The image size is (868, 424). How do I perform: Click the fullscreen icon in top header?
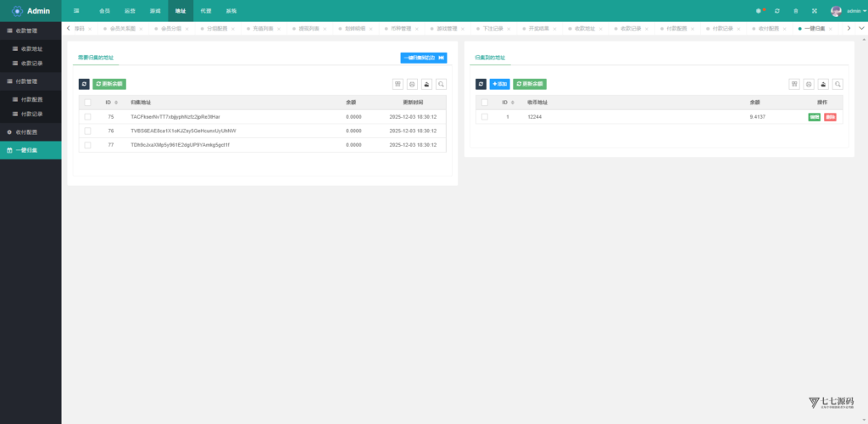tap(815, 10)
